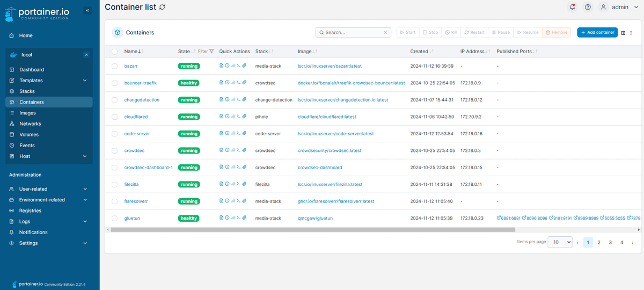Go to Images in the sidebar
Screen dimensions: 644x290
[x=27, y=113]
